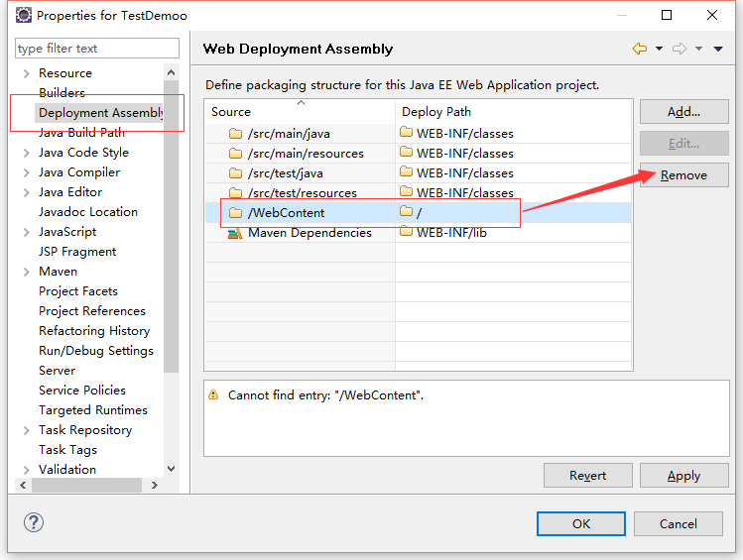Click the back navigation arrow icon
The height and width of the screenshot is (560, 743).
point(640,49)
